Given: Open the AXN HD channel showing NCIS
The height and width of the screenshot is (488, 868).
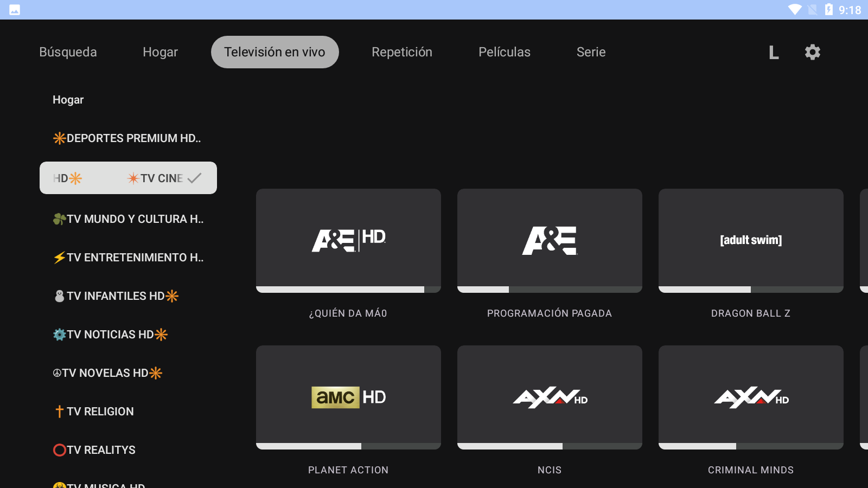Looking at the screenshot, I should [550, 397].
